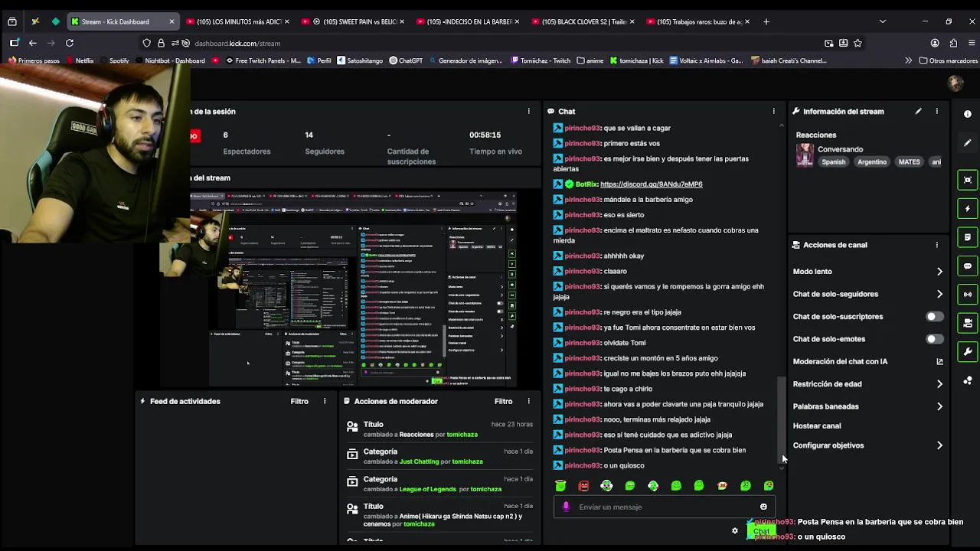This screenshot has height=551, width=980.
Task: Open Información del stream options menu
Action: [936, 111]
